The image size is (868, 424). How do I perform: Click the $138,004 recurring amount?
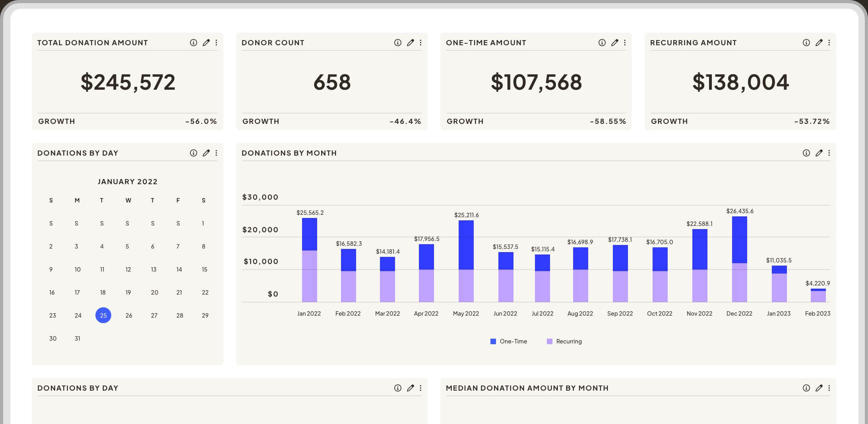tap(740, 82)
